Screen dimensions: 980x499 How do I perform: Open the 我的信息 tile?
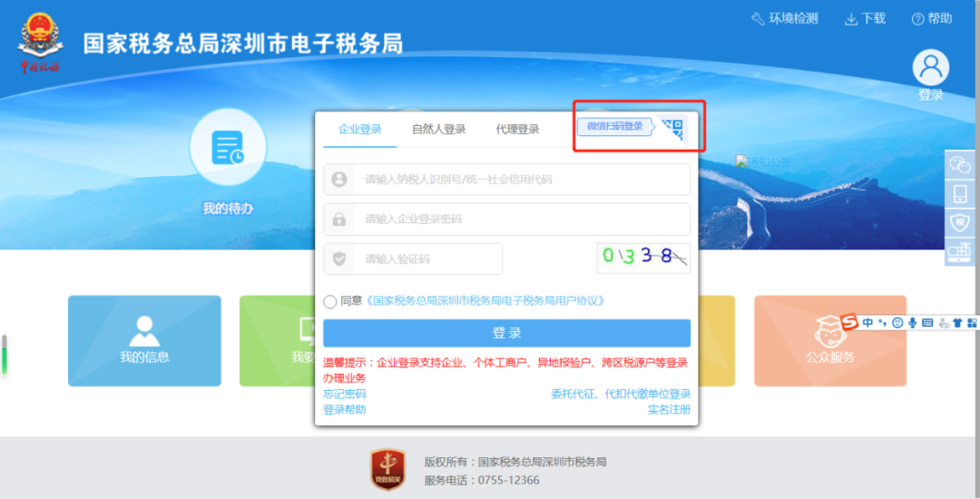(144, 341)
